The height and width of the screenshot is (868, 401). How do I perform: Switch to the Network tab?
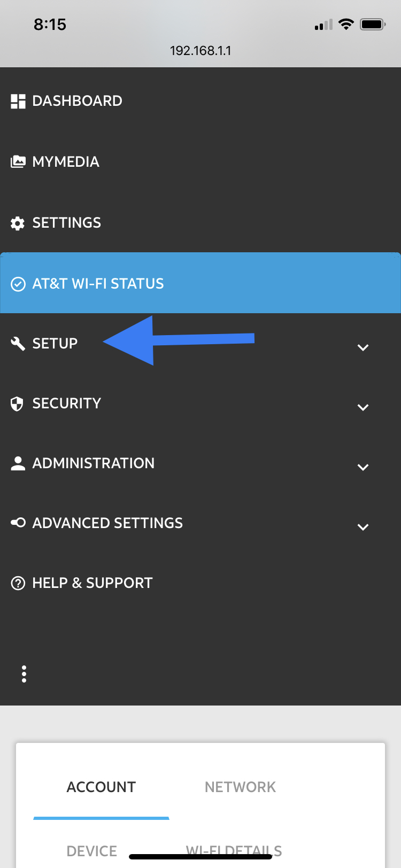pos(240,787)
